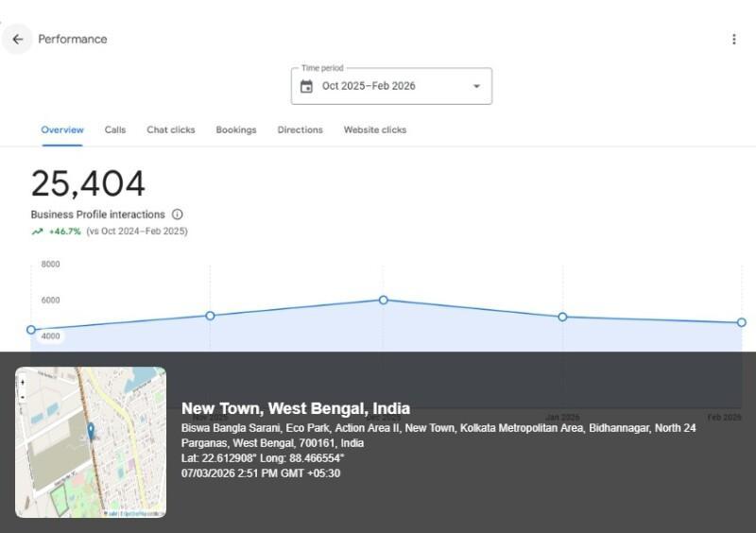View the Directions tab
Screen dimensions: 756x533
[300, 130]
